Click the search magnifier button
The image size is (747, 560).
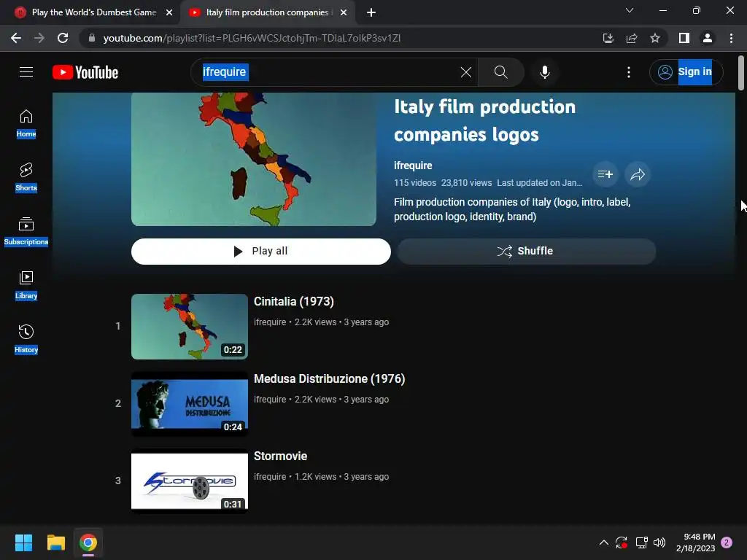point(500,72)
